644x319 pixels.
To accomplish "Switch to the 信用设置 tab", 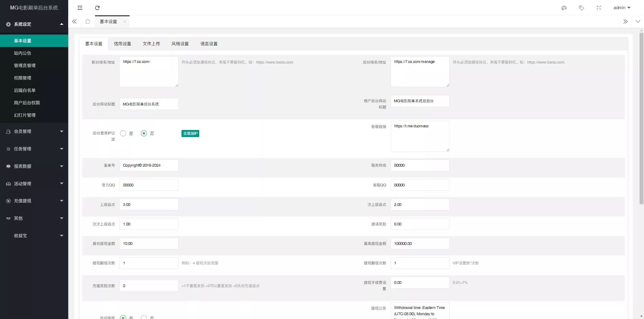I will point(122,44).
